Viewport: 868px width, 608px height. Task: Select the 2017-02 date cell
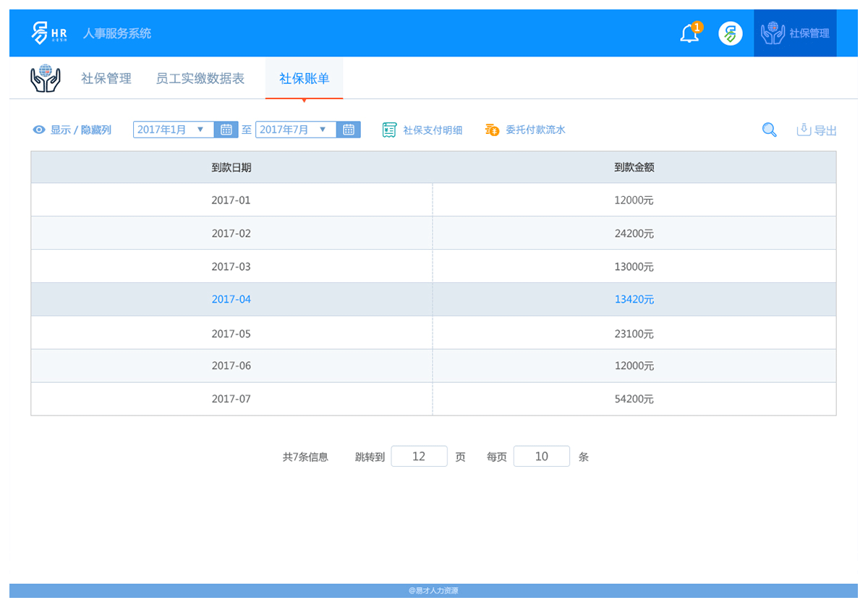pyautogui.click(x=231, y=233)
